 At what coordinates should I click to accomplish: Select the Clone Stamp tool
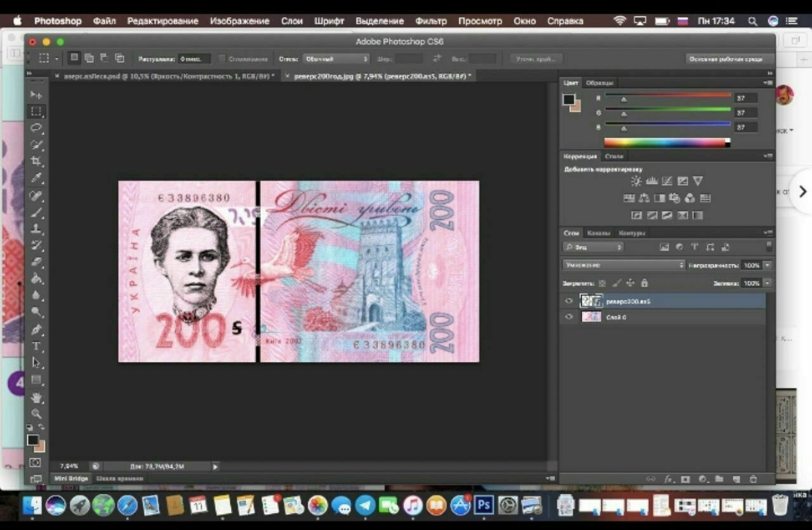36,228
